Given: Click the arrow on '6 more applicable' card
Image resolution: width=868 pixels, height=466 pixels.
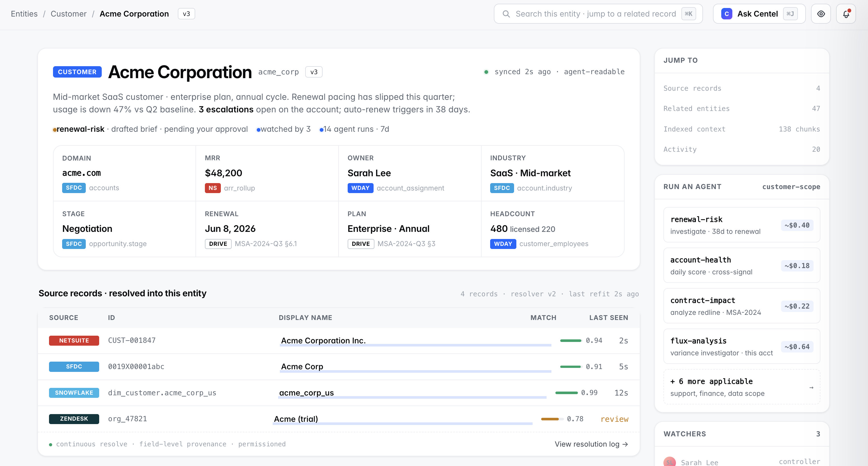Looking at the screenshot, I should (x=811, y=388).
